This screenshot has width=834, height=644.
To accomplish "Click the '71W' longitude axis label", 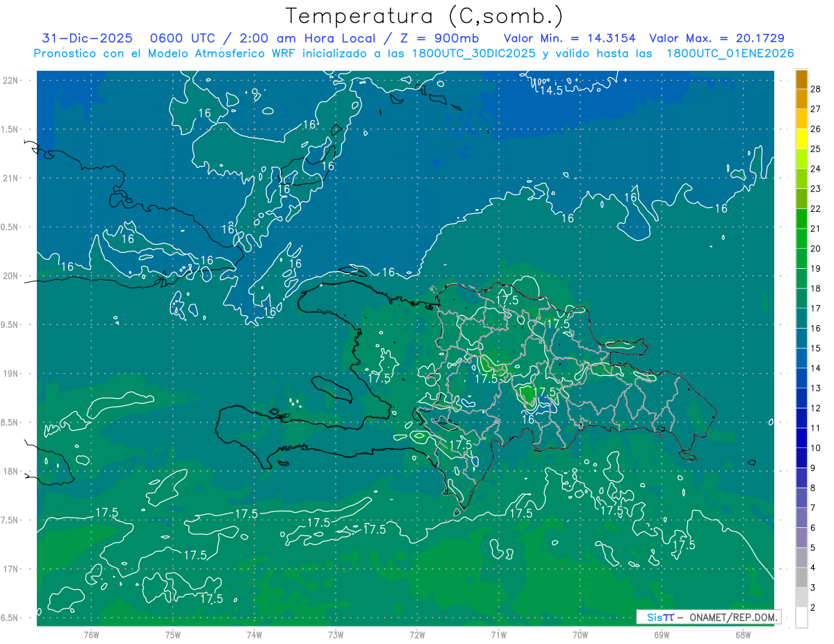I will pyautogui.click(x=498, y=635).
